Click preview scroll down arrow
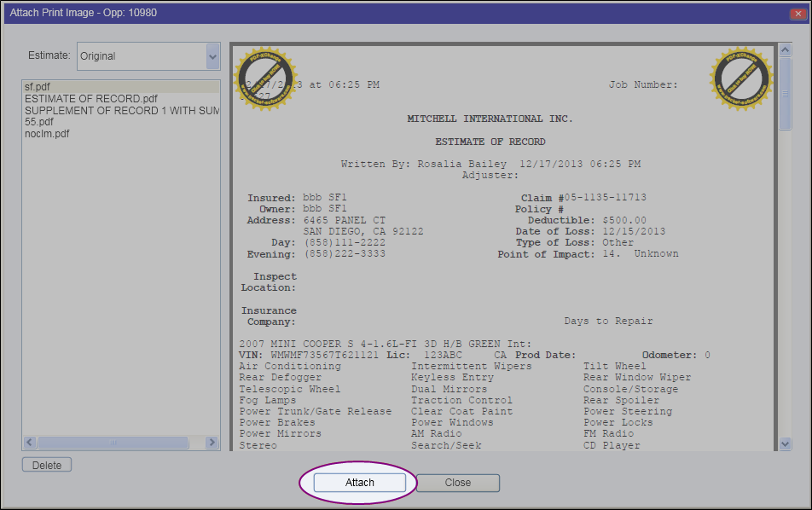This screenshot has height=510, width=812. tap(785, 443)
